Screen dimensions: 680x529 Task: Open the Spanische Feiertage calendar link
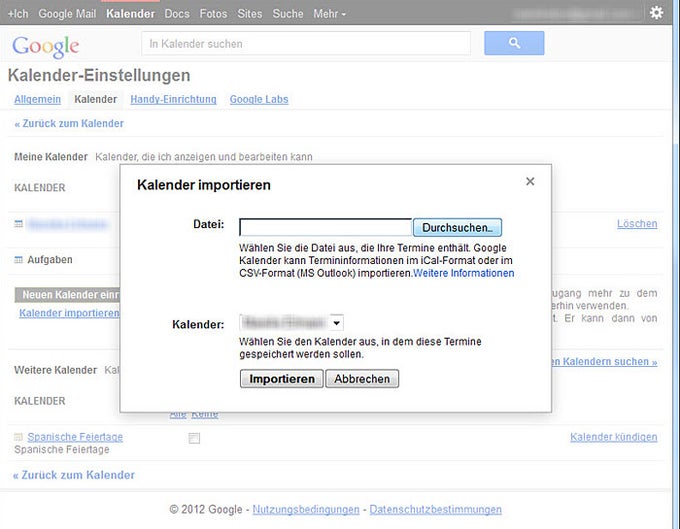pos(75,437)
